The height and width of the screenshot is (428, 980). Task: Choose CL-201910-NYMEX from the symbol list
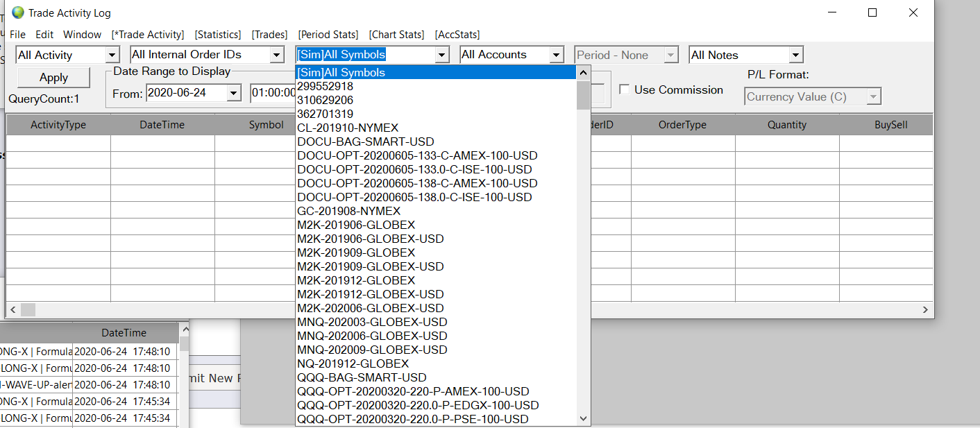(436, 128)
